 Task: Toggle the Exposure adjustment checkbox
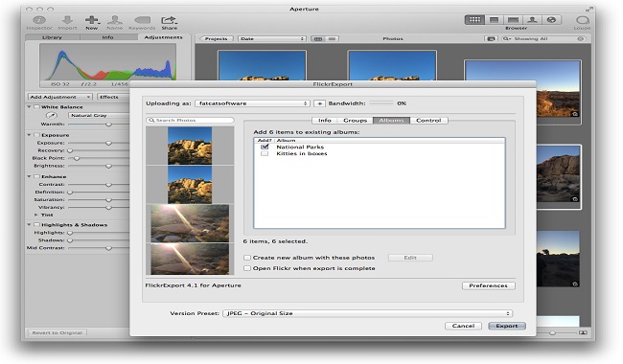[x=37, y=135]
